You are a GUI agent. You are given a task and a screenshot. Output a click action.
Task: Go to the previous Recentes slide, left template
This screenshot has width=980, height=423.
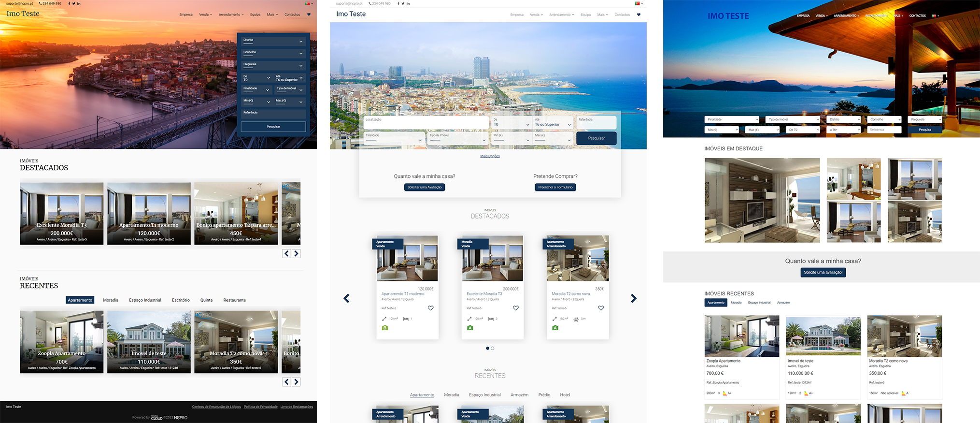click(x=287, y=382)
